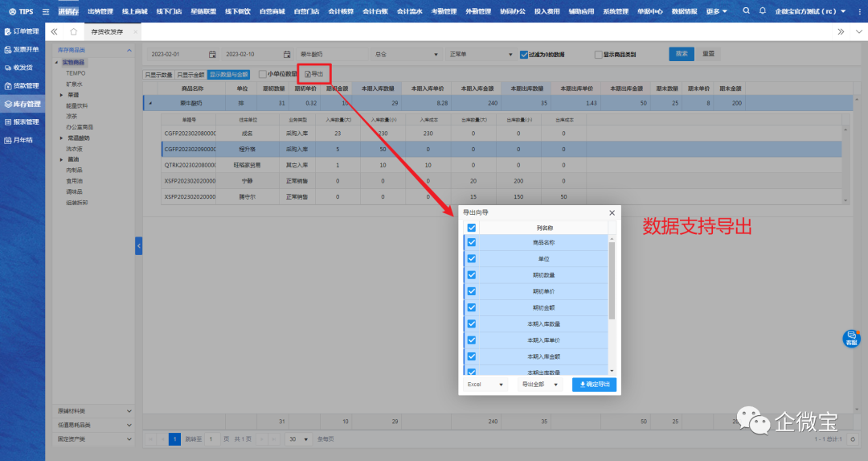Click the double-left arrow to collapse sidebar
Image resolution: width=868 pixels, height=461 pixels.
pos(54,31)
